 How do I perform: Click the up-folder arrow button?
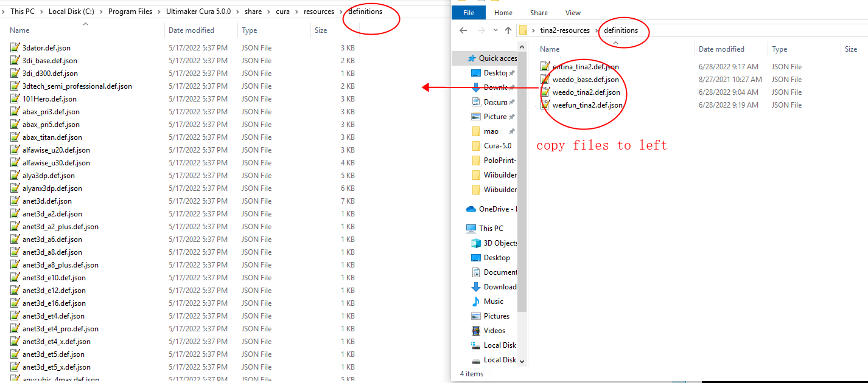(508, 30)
